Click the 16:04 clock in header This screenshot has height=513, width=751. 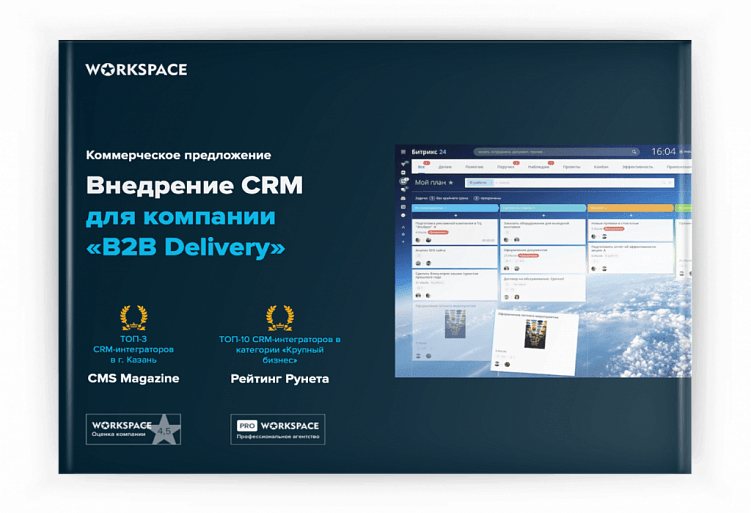coord(663,151)
